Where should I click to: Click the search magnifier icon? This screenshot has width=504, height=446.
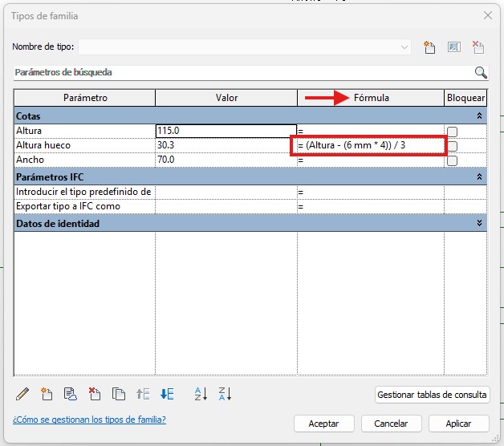[481, 72]
